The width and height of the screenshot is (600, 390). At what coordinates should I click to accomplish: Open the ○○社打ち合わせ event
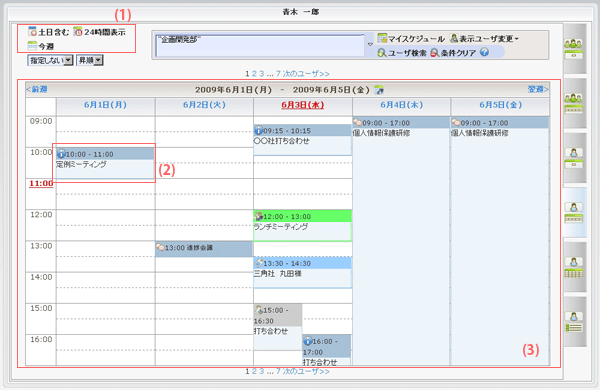[x=282, y=141]
